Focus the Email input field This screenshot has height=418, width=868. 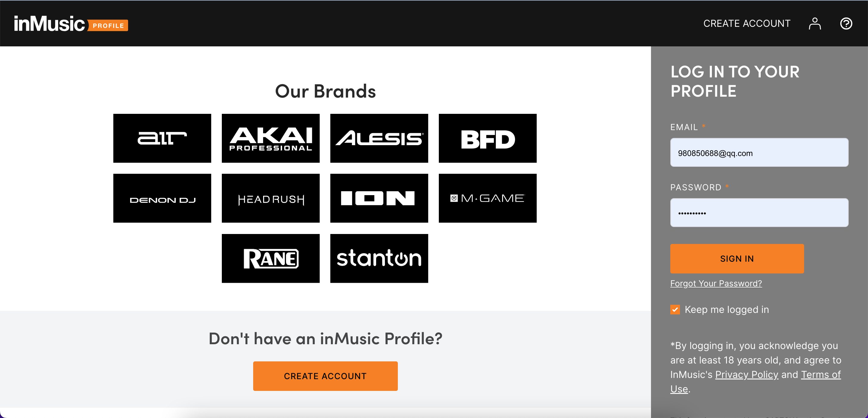click(759, 153)
